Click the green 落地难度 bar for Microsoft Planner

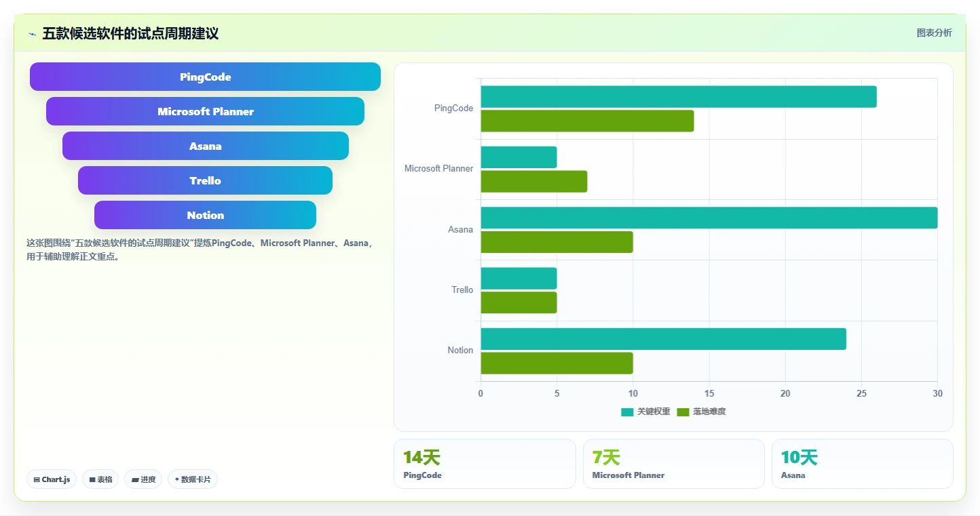pyautogui.click(x=534, y=182)
